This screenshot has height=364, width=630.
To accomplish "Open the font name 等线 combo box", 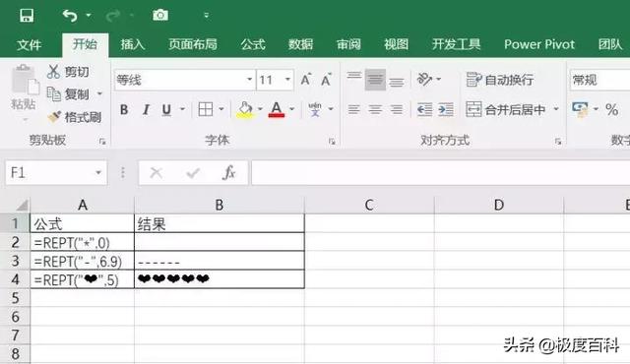I will pyautogui.click(x=185, y=80).
